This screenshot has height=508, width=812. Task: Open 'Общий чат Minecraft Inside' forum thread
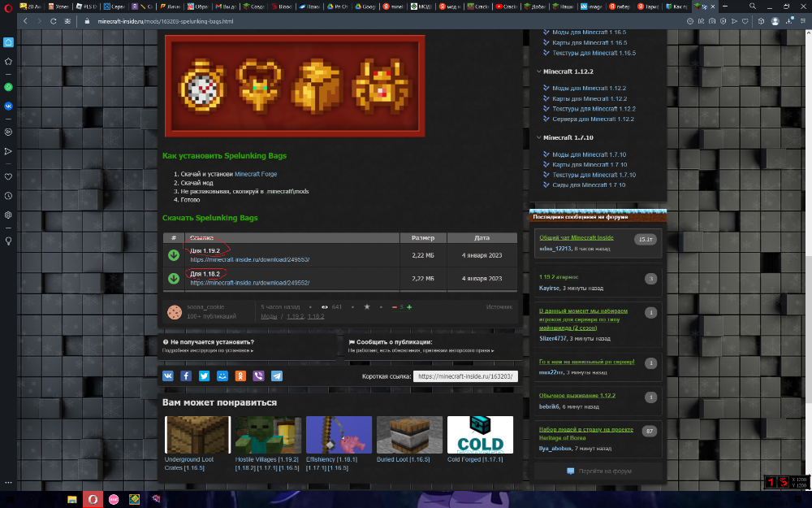(577, 237)
